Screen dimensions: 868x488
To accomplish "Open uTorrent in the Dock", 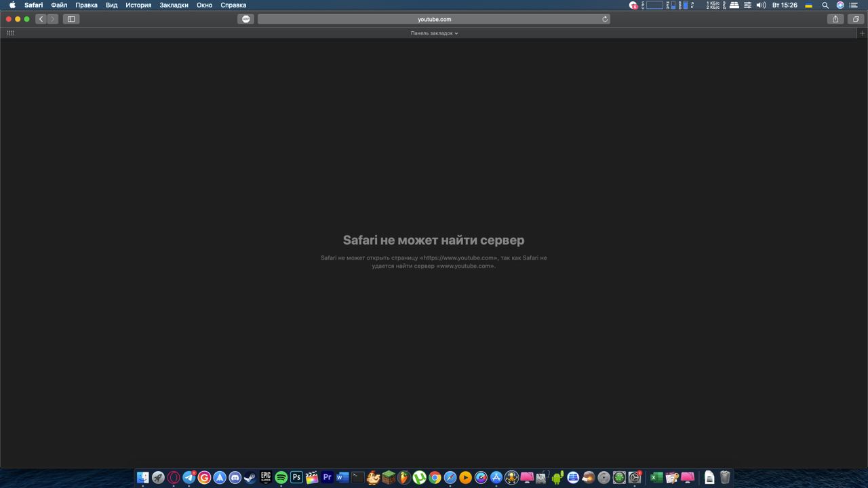I will 419,478.
